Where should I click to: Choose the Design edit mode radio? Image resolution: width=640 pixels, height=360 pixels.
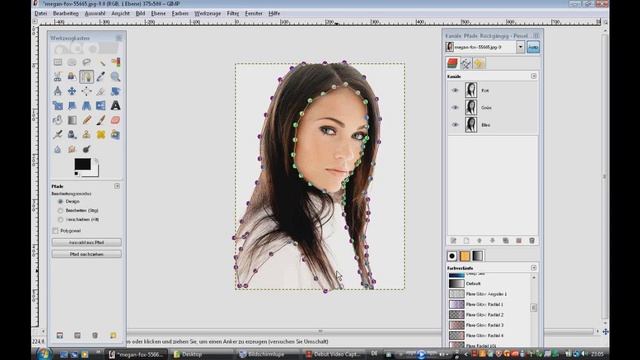[60, 202]
